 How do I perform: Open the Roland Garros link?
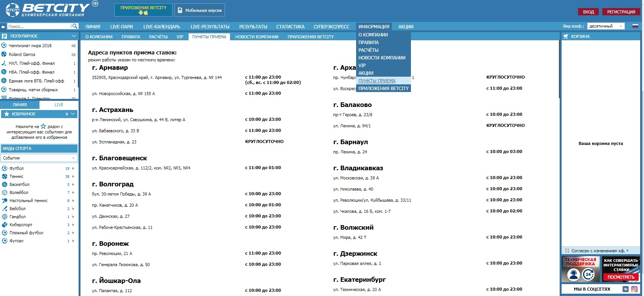(x=22, y=54)
